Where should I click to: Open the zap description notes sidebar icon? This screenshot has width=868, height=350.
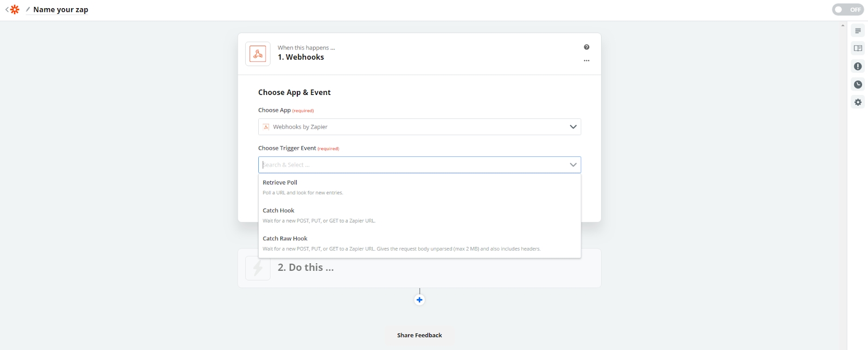tap(858, 31)
